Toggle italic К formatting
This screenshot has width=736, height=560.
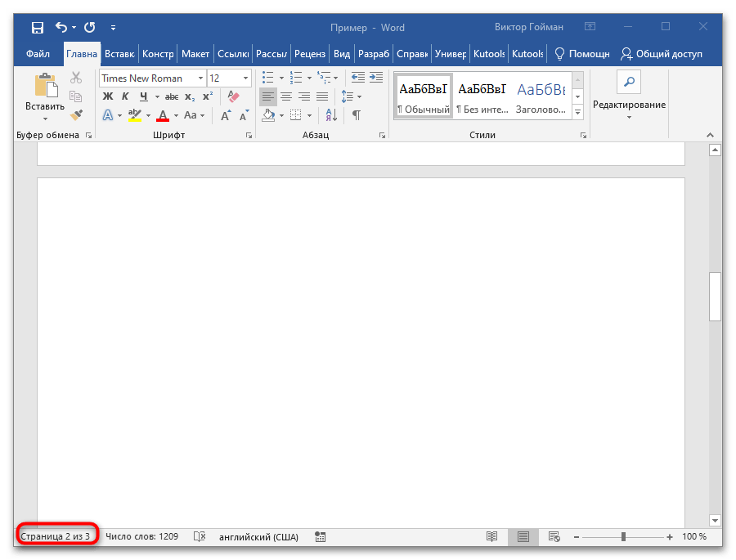125,96
